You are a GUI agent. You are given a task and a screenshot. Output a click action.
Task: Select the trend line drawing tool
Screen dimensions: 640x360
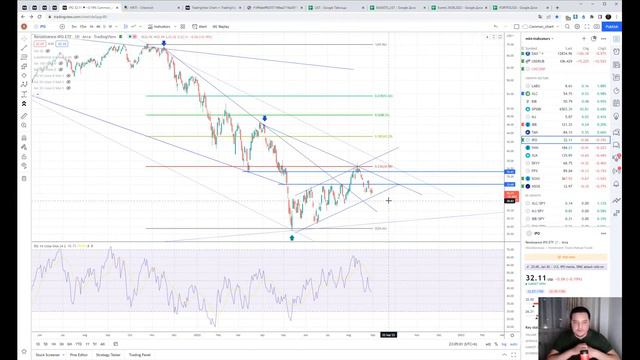click(x=24, y=48)
